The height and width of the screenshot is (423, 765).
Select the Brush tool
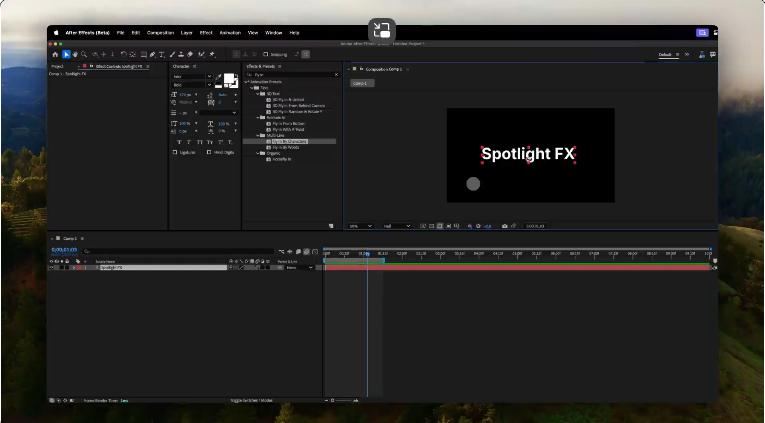172,55
